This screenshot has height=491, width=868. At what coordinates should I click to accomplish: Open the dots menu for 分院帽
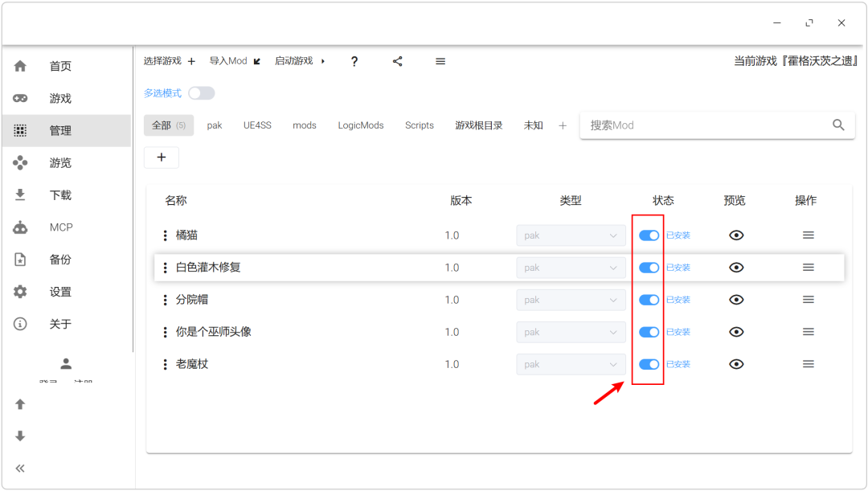click(165, 300)
